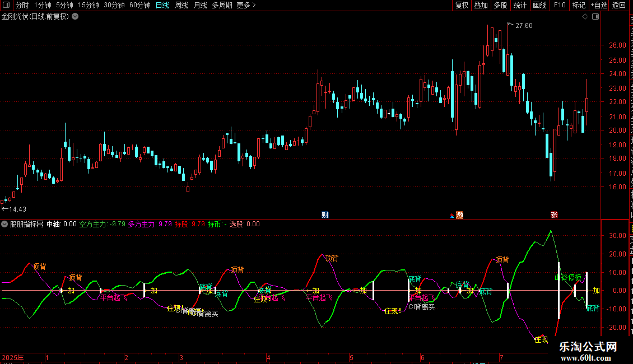Click the 激 event marker on the chart
The image size is (633, 364).
pos(459,215)
